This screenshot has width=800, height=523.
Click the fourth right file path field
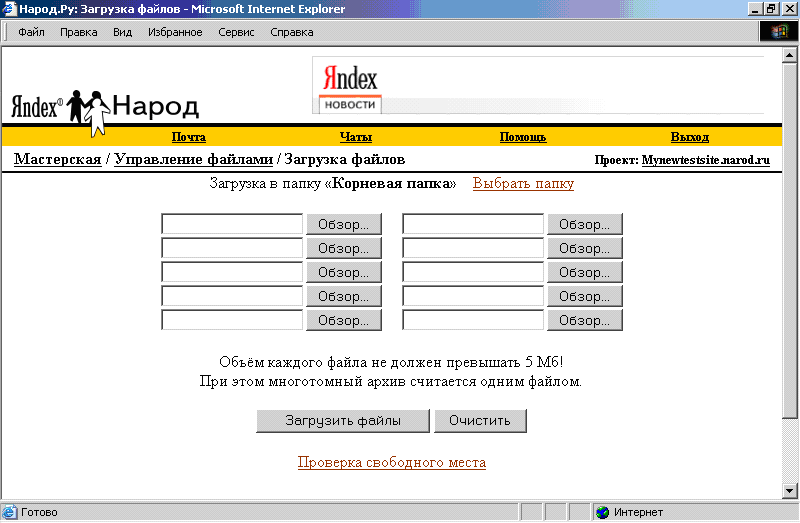[x=473, y=296]
